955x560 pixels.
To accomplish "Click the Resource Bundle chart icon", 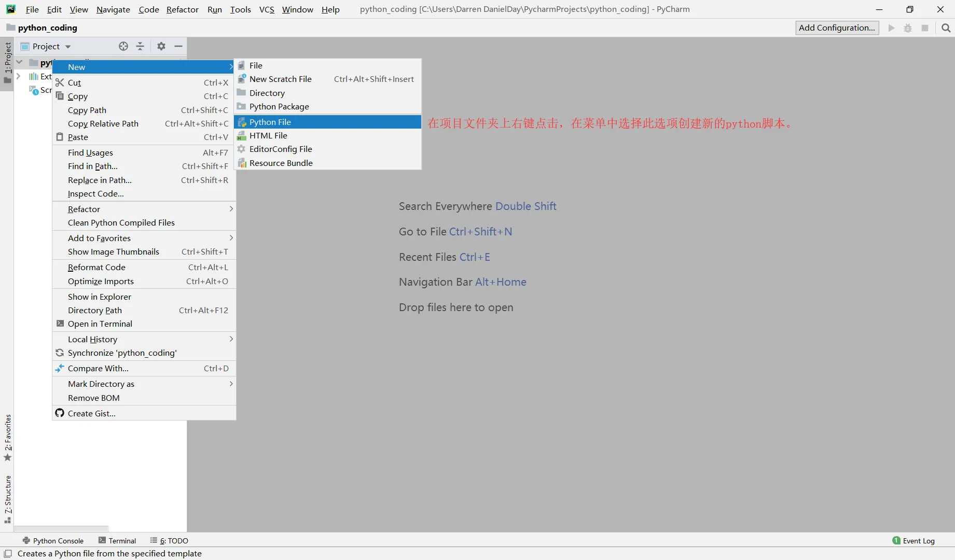I will tap(242, 163).
